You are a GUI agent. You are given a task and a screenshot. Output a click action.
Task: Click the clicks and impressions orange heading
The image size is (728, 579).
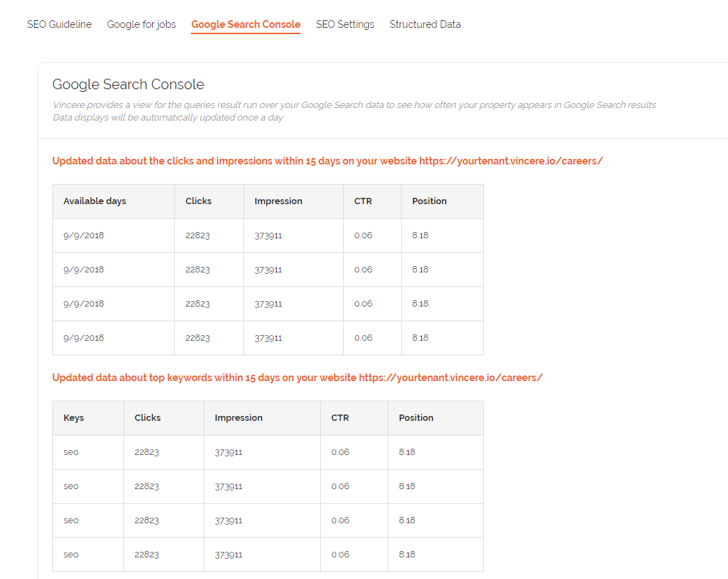tap(327, 161)
